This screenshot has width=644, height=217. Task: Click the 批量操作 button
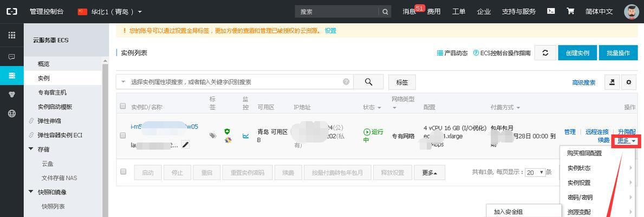pyautogui.click(x=619, y=53)
